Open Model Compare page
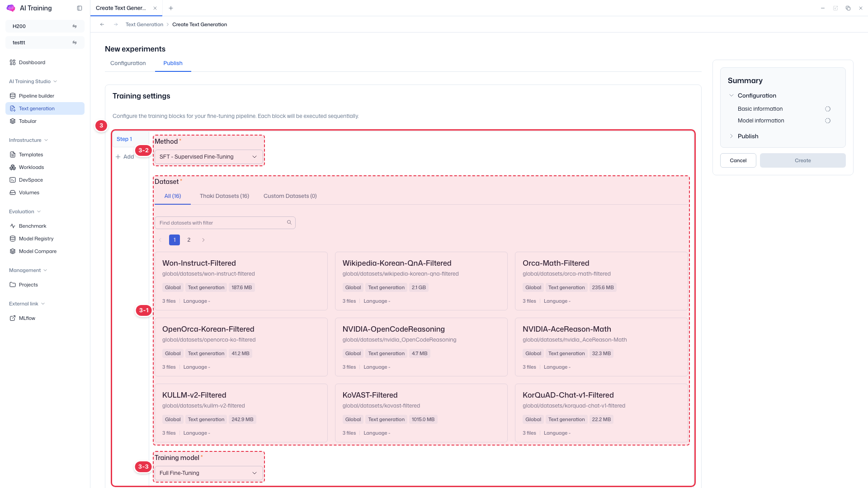Image resolution: width=868 pixels, height=488 pixels. click(x=45, y=251)
